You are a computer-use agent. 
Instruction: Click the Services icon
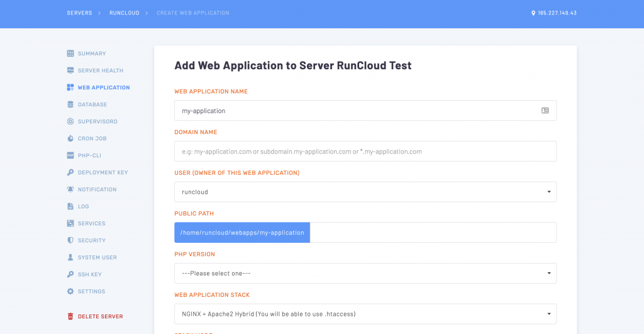point(70,223)
